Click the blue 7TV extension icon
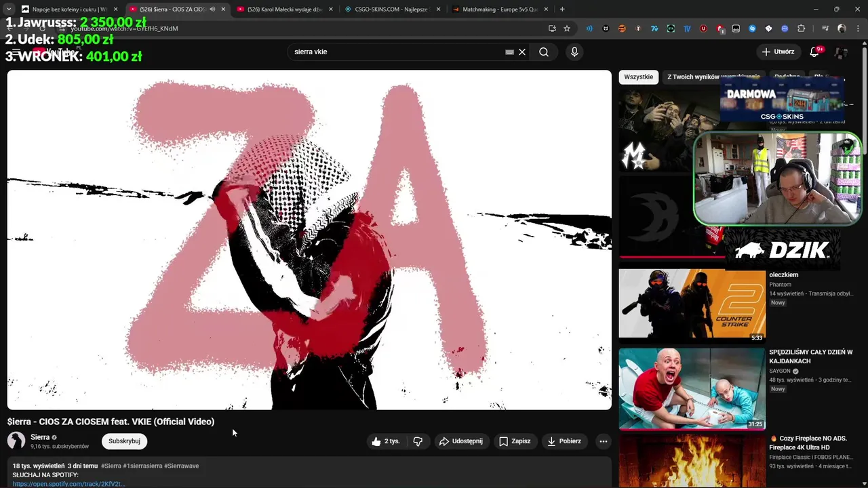Viewport: 868px width, 488px height. (654, 28)
